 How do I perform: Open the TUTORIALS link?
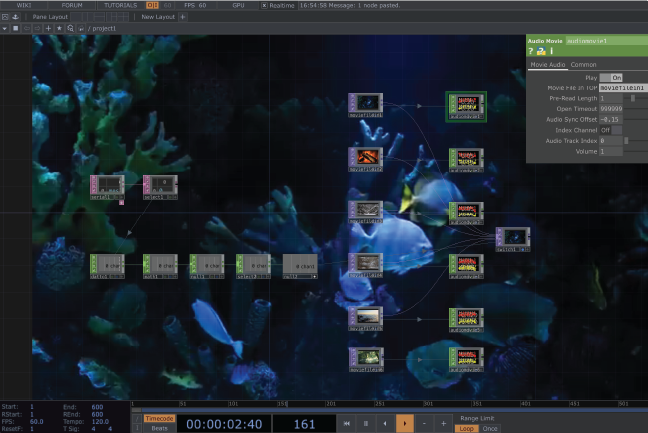pos(120,5)
